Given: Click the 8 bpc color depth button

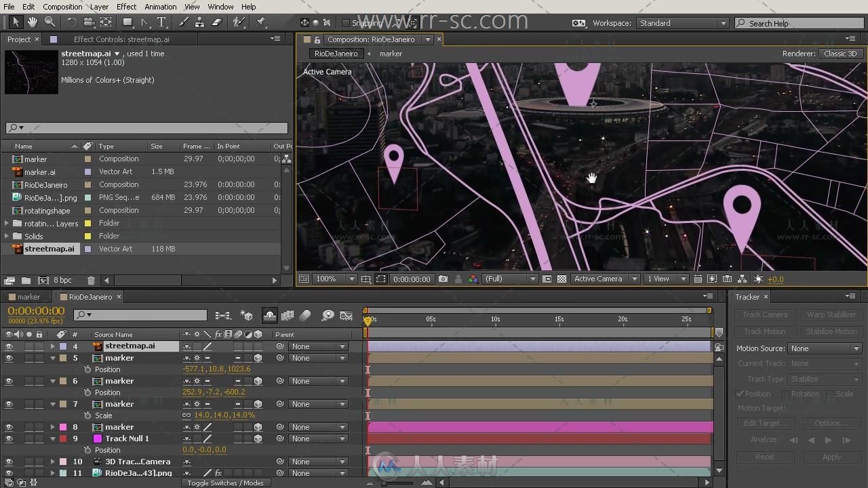Looking at the screenshot, I should pyautogui.click(x=62, y=280).
